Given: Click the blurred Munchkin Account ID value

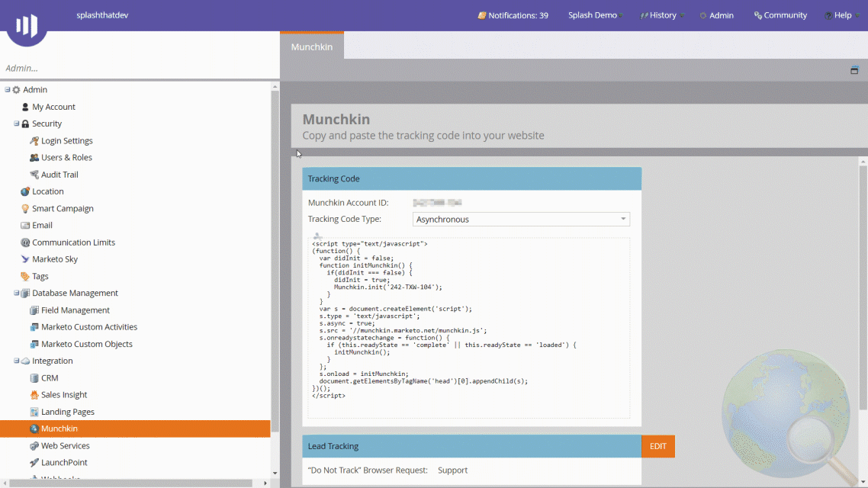Looking at the screenshot, I should click(437, 203).
